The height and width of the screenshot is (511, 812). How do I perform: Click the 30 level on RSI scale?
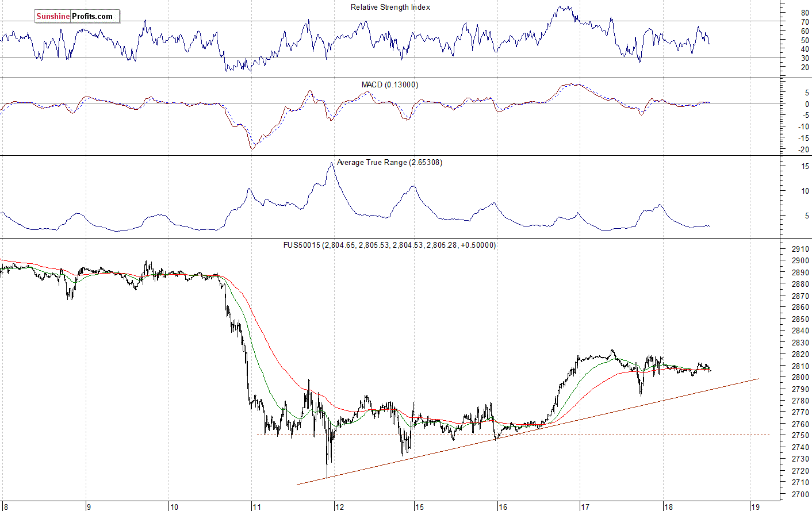[805, 59]
